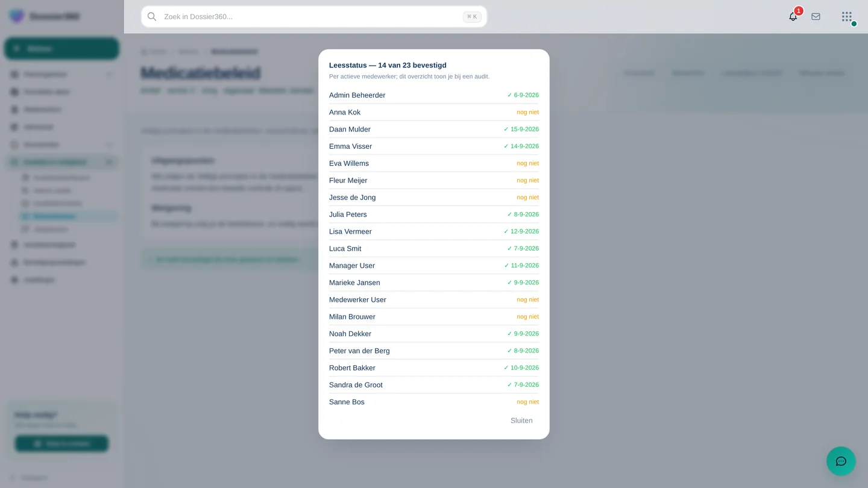Click Admin Beheerder's date 6-9-2026
The width and height of the screenshot is (868, 488).
click(523, 95)
